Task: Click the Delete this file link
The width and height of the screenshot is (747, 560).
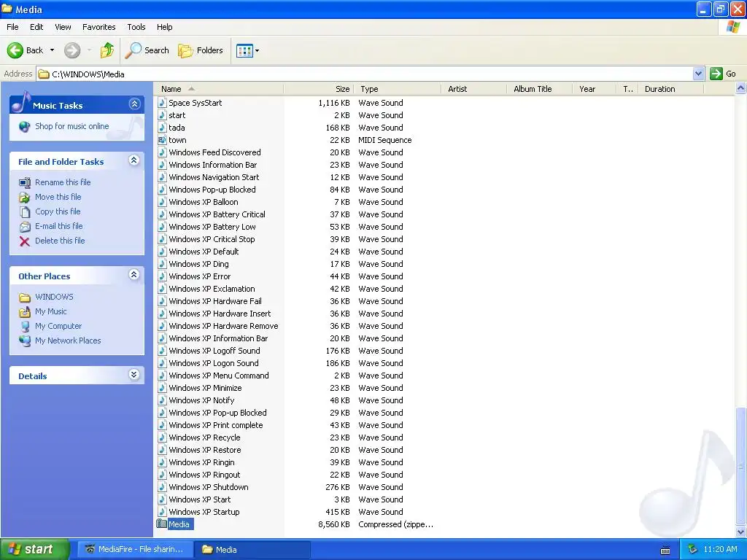Action: (60, 241)
